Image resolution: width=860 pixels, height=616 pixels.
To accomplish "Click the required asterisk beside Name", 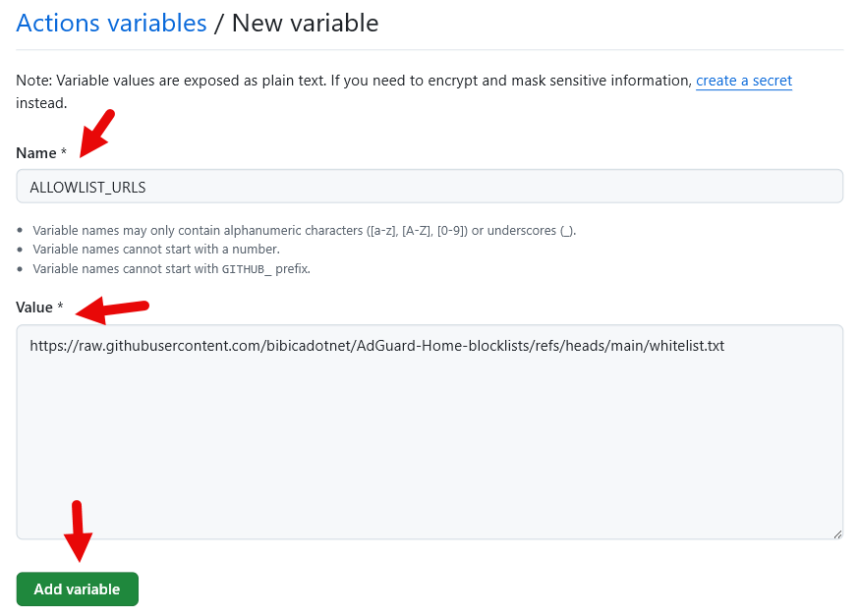I will pyautogui.click(x=64, y=153).
